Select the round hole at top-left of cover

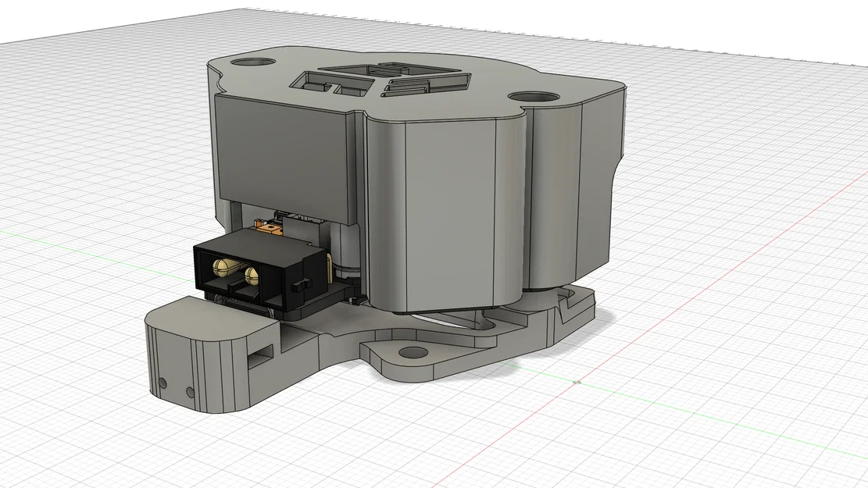click(x=252, y=60)
